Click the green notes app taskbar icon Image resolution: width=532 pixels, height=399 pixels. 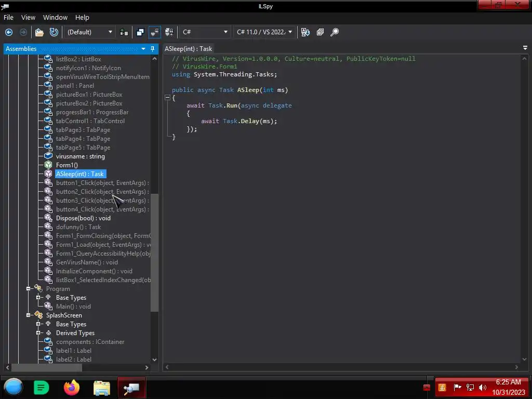pyautogui.click(x=42, y=388)
